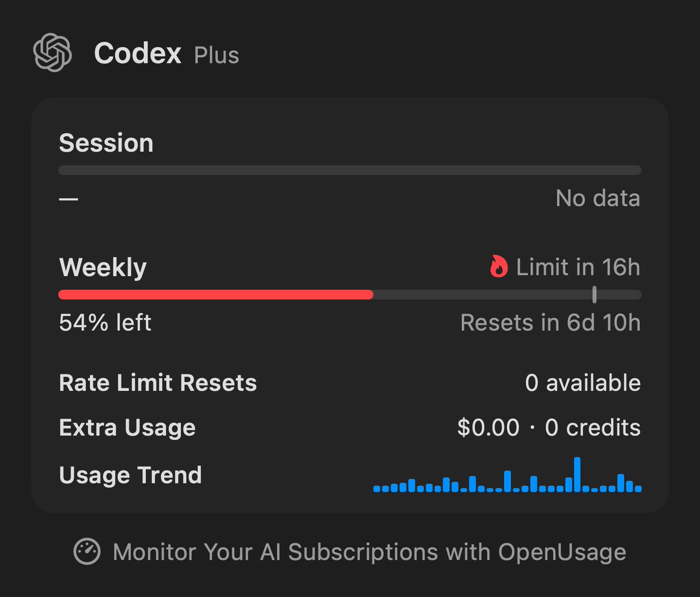Open the Usage Trend bar chart
The height and width of the screenshot is (597, 700).
[508, 475]
